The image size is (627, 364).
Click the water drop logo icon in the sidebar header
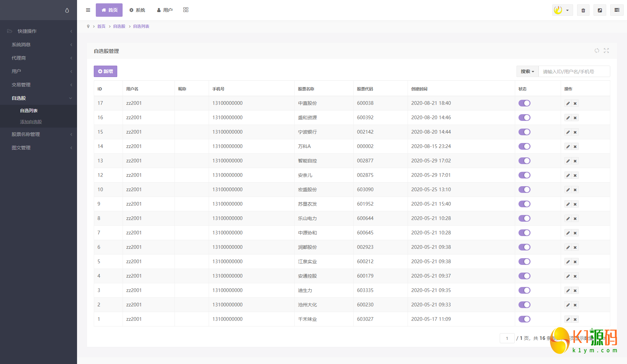click(x=67, y=10)
